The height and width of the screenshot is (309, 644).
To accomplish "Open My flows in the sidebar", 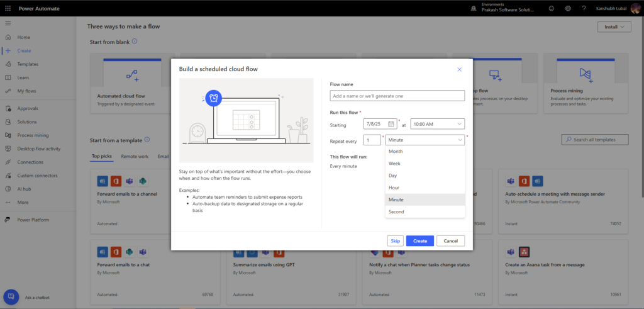I will coord(26,91).
